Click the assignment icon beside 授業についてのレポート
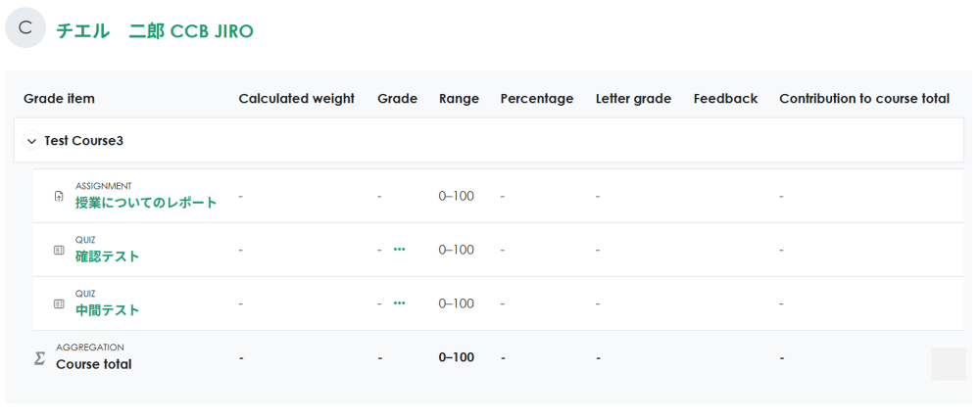The image size is (980, 418). click(x=59, y=196)
